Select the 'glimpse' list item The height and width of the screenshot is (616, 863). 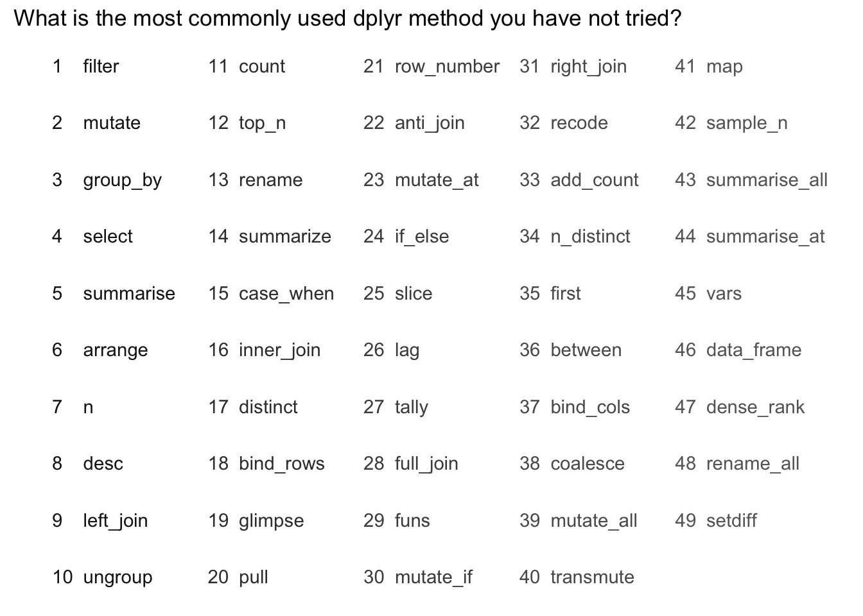(271, 521)
